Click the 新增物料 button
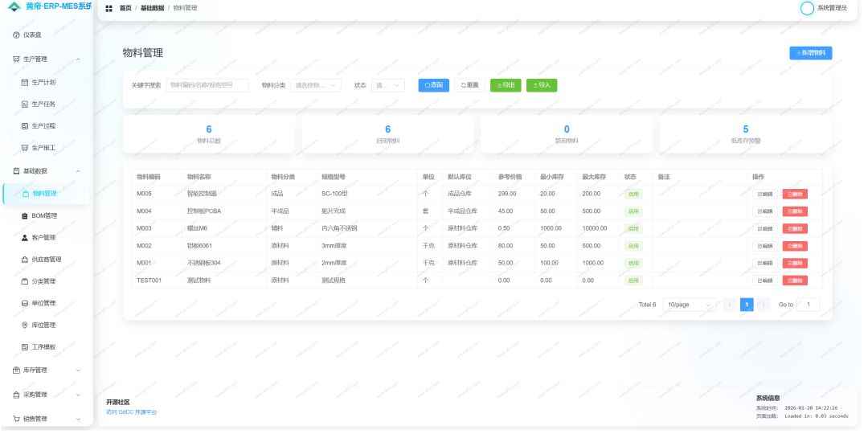 810,52
